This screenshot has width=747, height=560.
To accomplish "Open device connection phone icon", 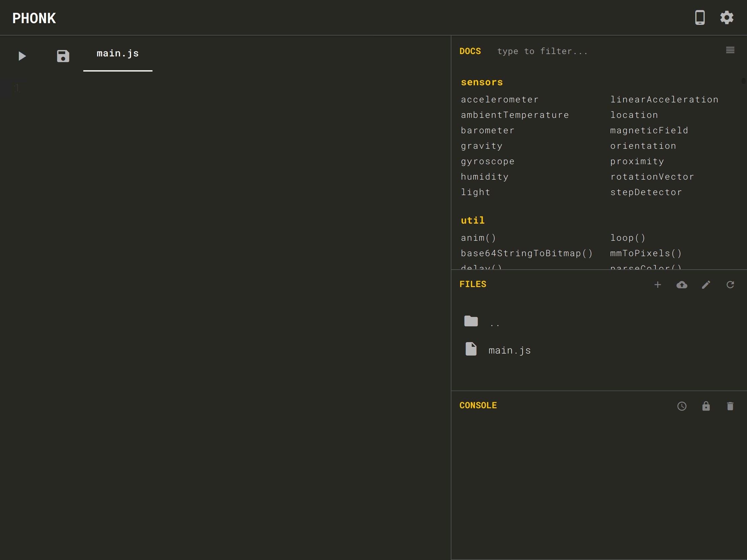I will [x=700, y=17].
